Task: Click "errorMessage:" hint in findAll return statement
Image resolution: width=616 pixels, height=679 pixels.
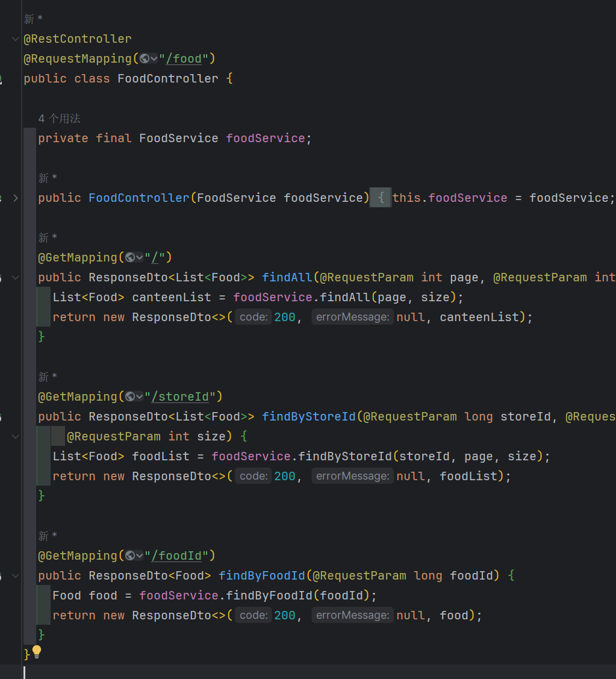Action: pyautogui.click(x=352, y=317)
